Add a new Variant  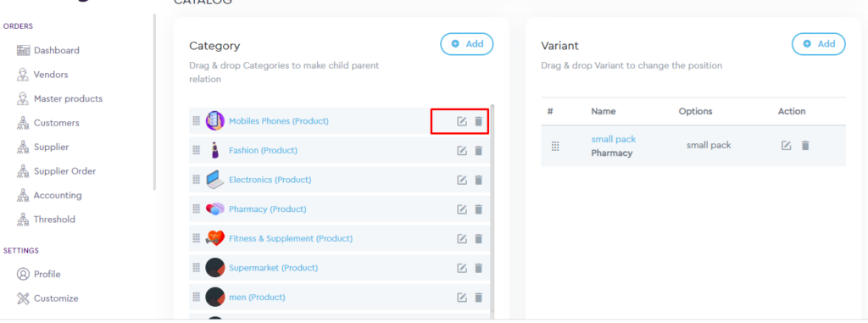[819, 44]
